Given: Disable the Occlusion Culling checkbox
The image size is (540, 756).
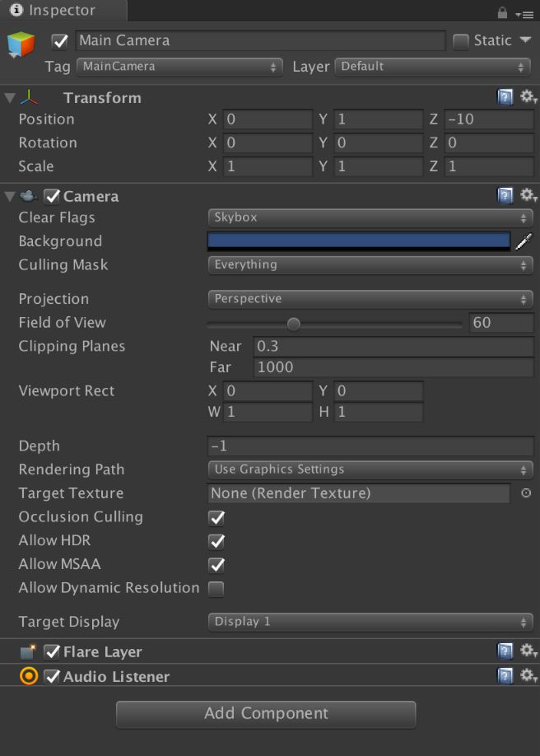Looking at the screenshot, I should tap(216, 518).
